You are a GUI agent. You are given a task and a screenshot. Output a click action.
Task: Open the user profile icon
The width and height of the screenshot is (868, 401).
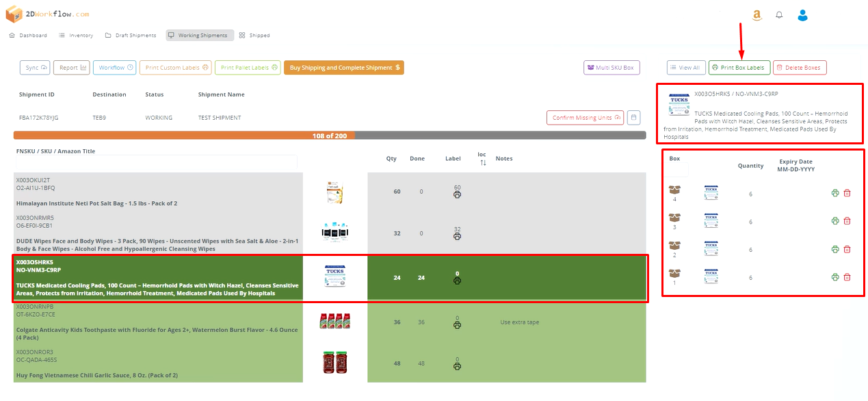click(803, 15)
